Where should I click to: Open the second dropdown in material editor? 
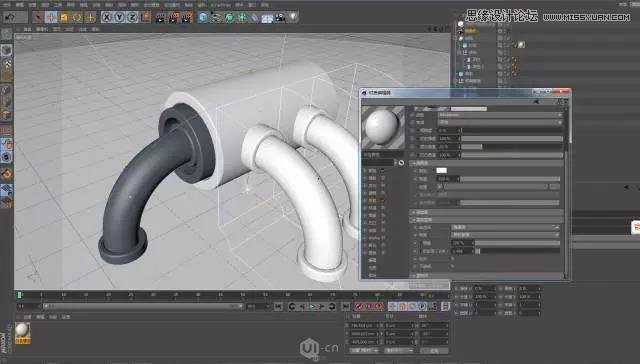click(x=500, y=122)
